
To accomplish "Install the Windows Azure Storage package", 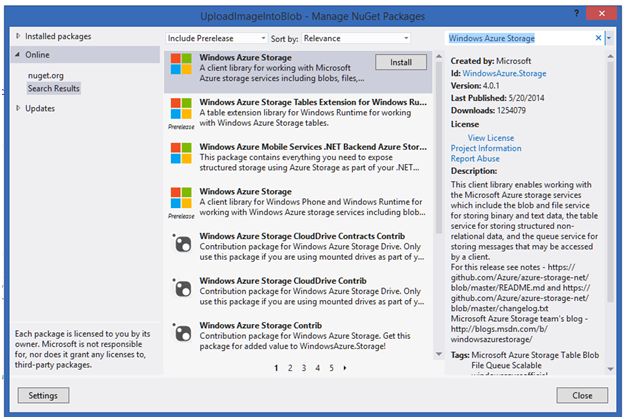I will (401, 62).
